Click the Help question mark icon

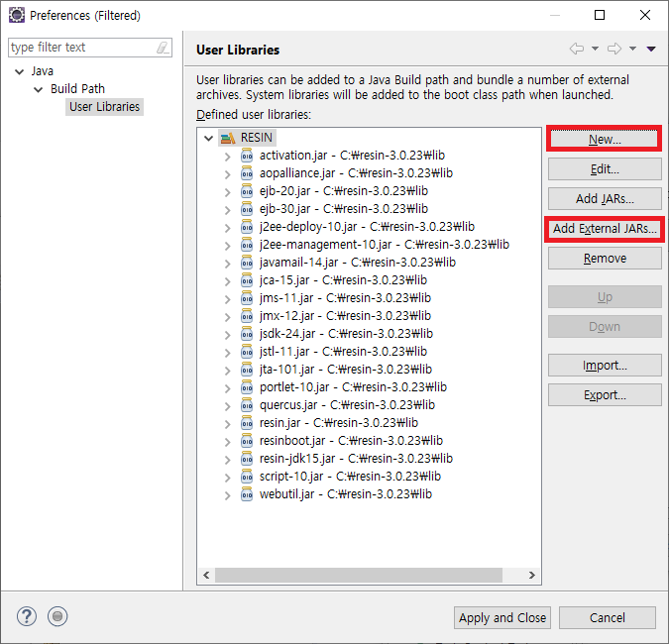(x=26, y=616)
